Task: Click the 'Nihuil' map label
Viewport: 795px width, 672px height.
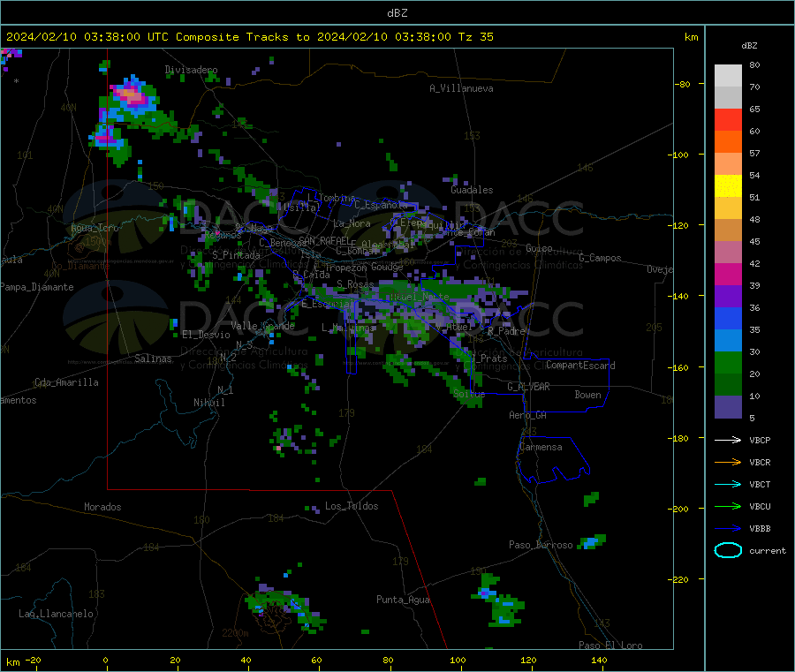Action: click(x=208, y=403)
